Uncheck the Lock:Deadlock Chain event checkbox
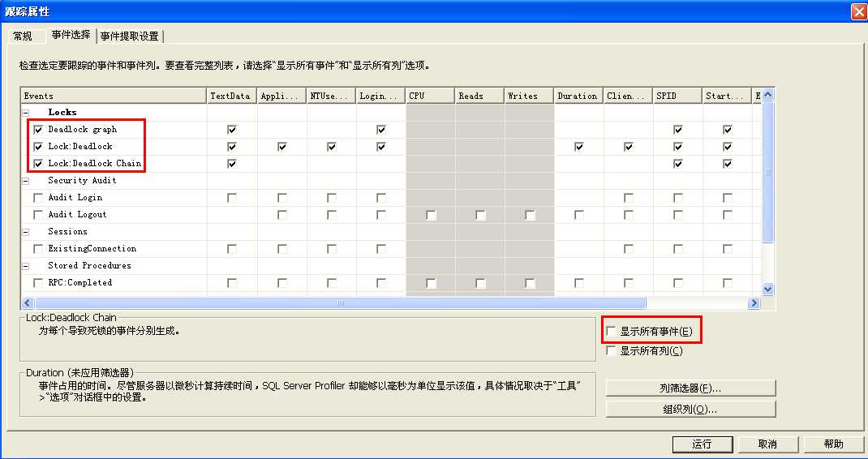Screen dimensions: 868x459 (38, 164)
